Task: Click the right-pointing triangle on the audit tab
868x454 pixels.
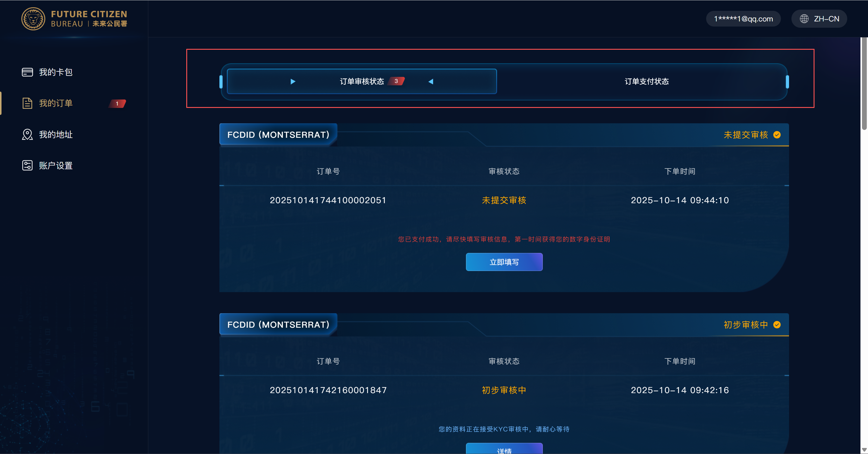Action: 293,82
